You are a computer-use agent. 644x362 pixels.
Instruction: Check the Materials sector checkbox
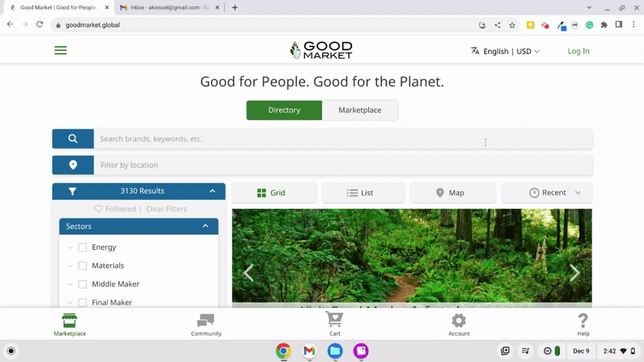pos(82,266)
